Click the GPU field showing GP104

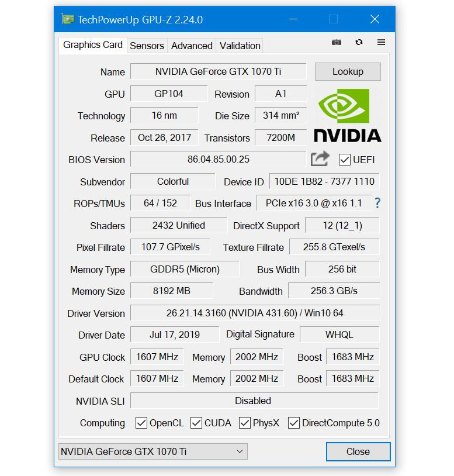tap(169, 94)
